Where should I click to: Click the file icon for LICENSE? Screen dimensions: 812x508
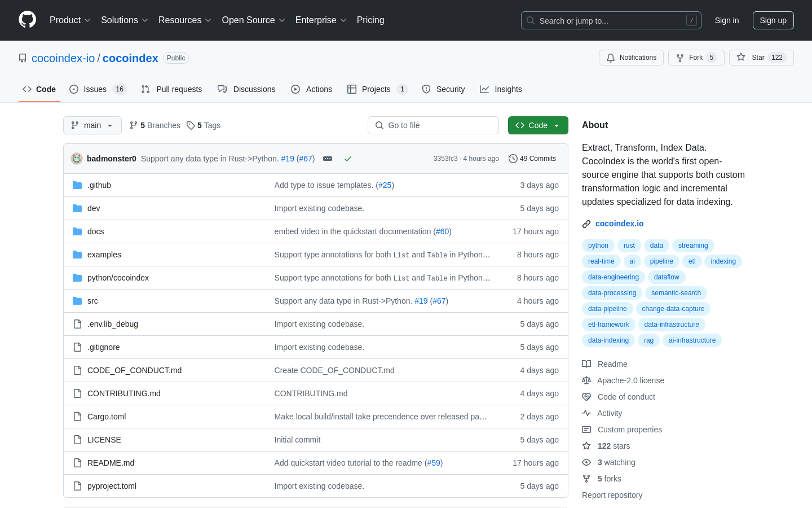(x=77, y=440)
